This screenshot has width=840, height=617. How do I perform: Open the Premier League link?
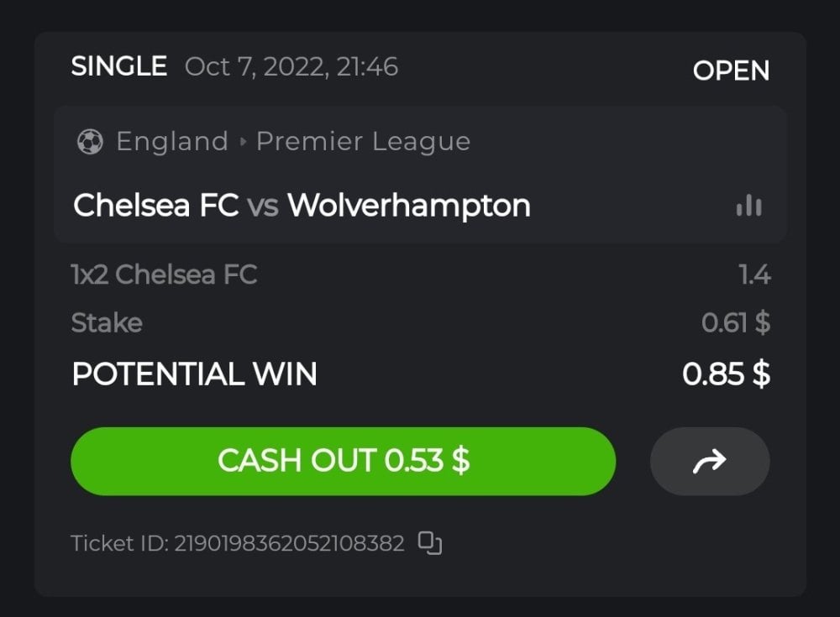363,142
